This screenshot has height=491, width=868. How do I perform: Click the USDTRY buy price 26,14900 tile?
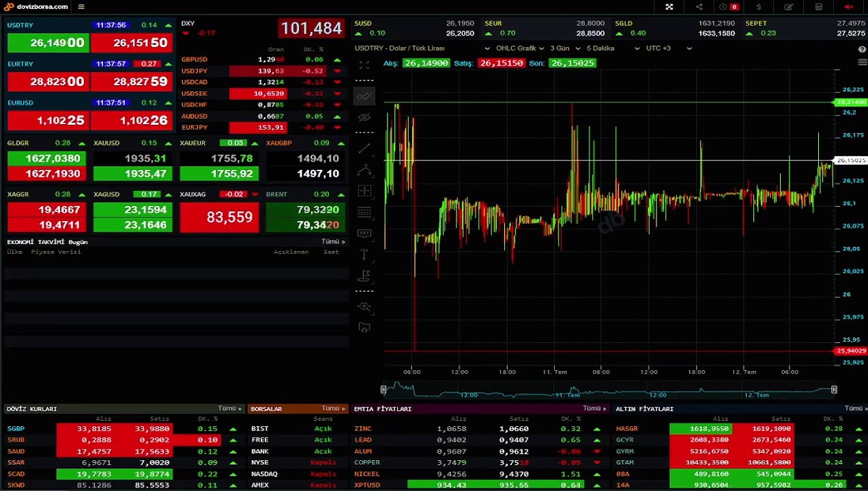tap(48, 43)
